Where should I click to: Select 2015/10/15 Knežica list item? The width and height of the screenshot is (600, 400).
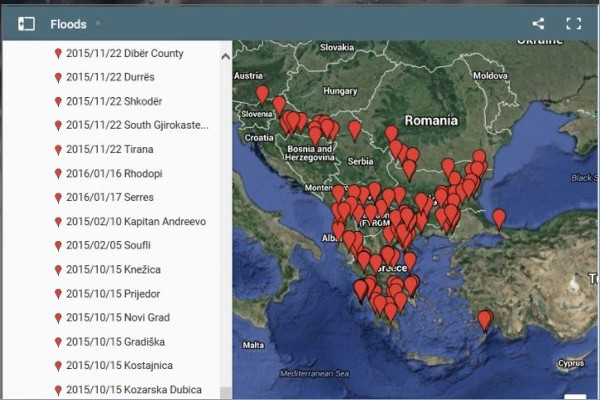[x=113, y=269]
